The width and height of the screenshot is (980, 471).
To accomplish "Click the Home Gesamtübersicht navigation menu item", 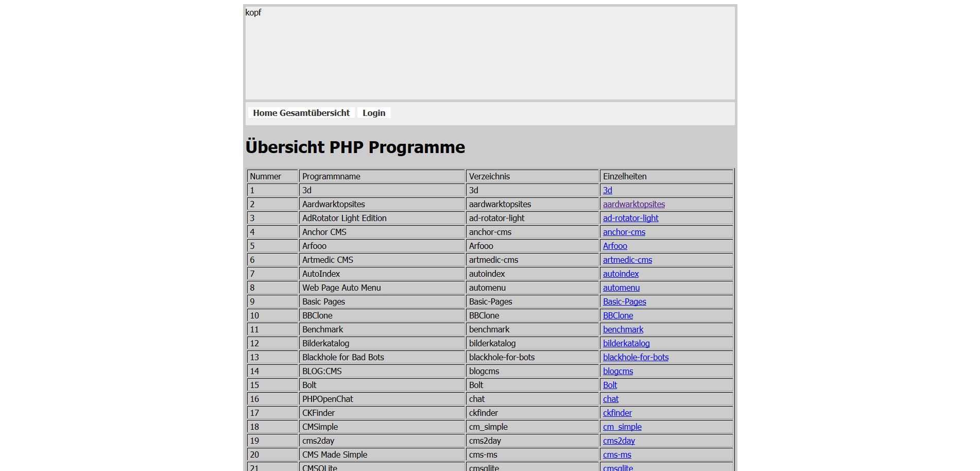I will pyautogui.click(x=301, y=113).
